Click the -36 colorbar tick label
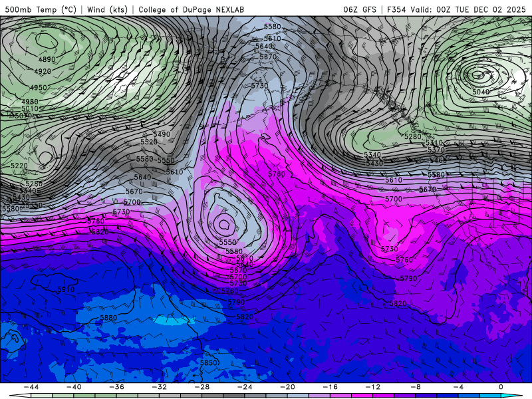The image size is (532, 399). point(117,387)
